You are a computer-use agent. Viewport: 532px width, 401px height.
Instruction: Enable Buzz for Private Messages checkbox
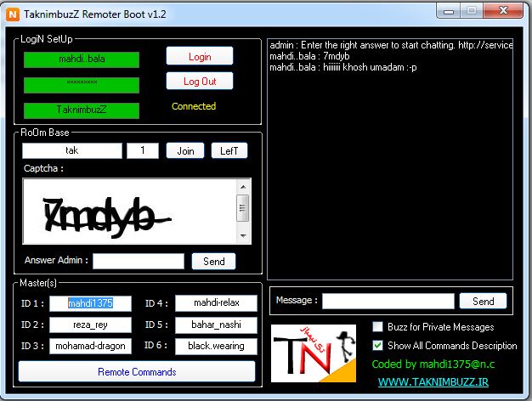point(377,327)
